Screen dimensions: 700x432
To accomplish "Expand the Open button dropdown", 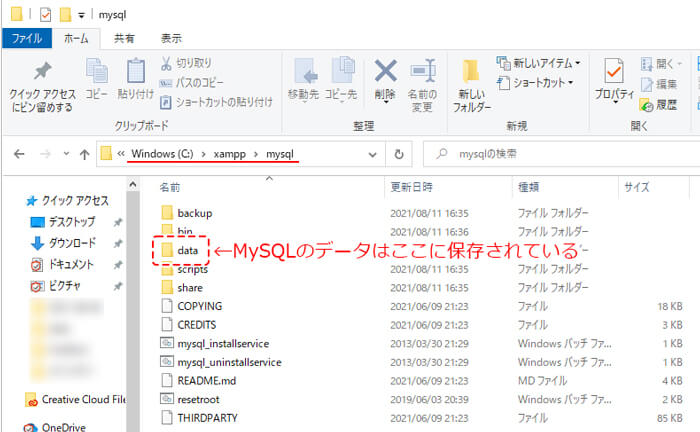I will point(680,63).
